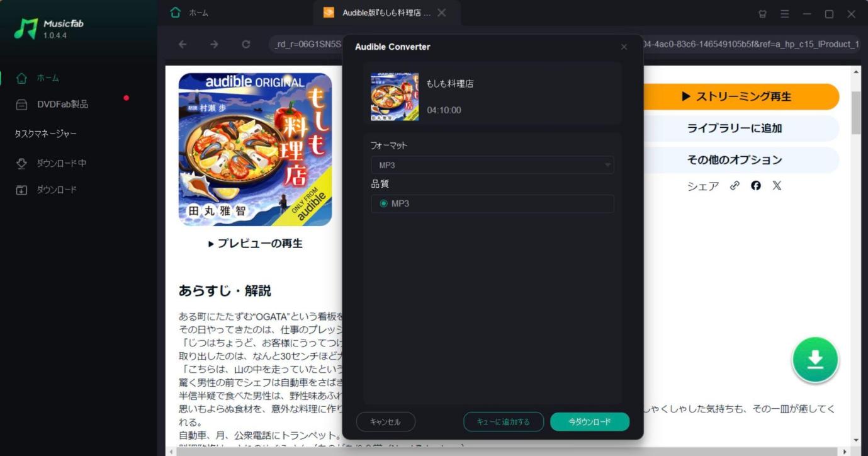Click the scroll-up arrow of page scrollbar
Screen dimensions: 868x456
tap(855, 71)
